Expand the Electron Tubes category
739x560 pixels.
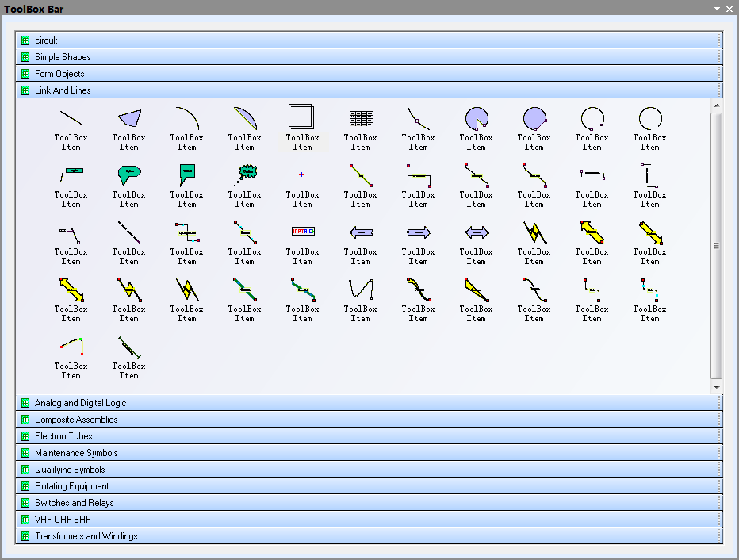click(x=63, y=436)
